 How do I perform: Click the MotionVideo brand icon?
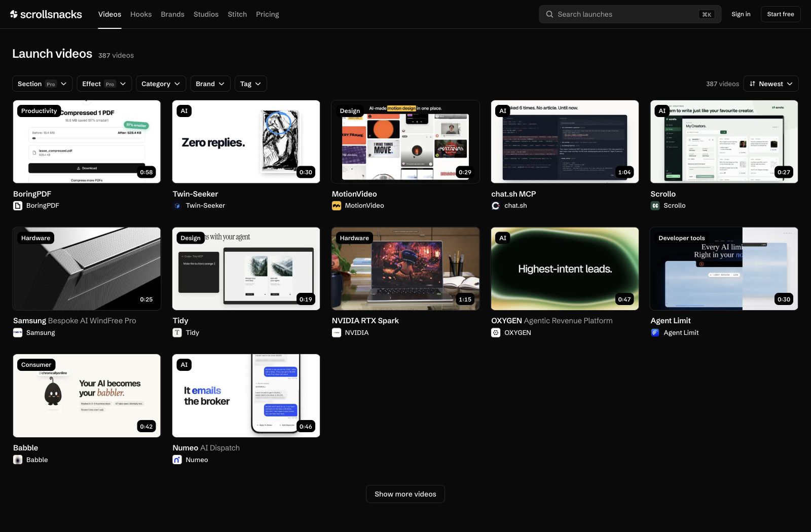point(337,206)
